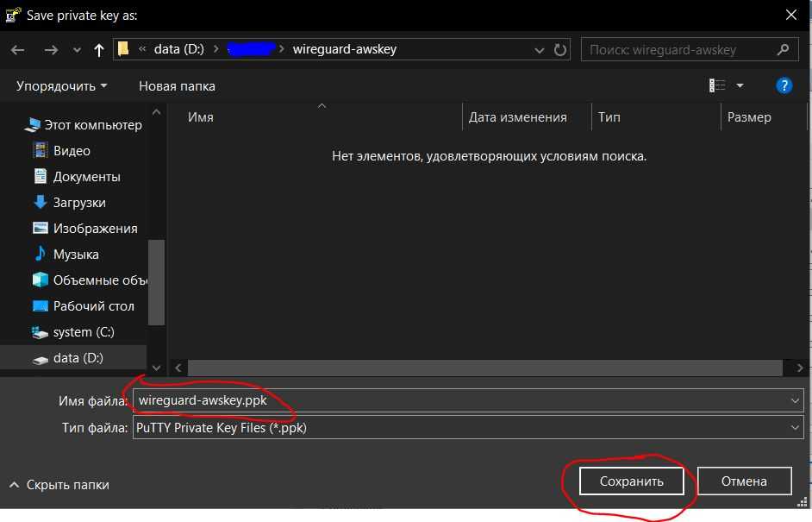
Task: Open the view options dropdown arrow
Action: coord(740,85)
